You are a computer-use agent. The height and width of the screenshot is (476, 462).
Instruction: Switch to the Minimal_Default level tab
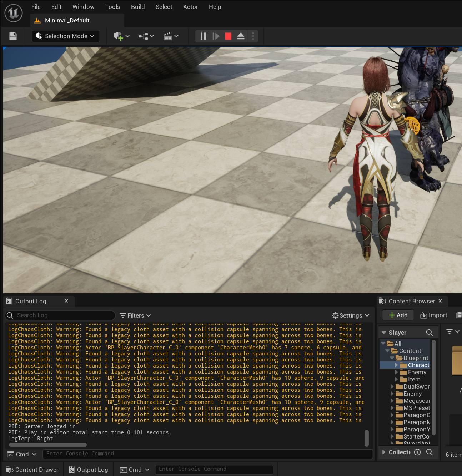click(77, 20)
